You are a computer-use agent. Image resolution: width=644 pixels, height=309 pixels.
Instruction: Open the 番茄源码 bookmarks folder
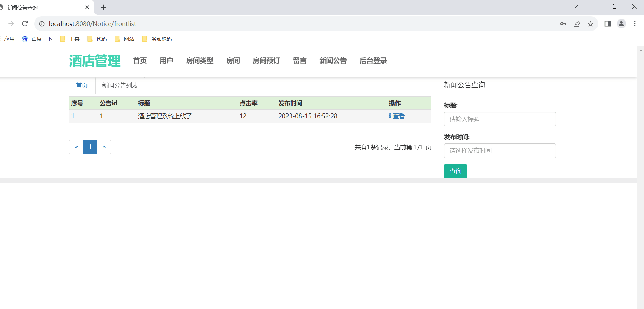click(x=157, y=39)
